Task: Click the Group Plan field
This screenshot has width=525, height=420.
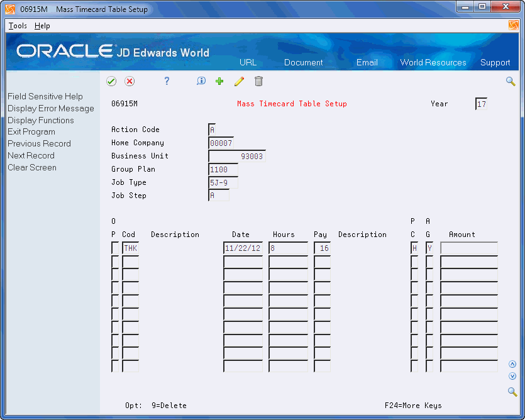Action: [223, 170]
